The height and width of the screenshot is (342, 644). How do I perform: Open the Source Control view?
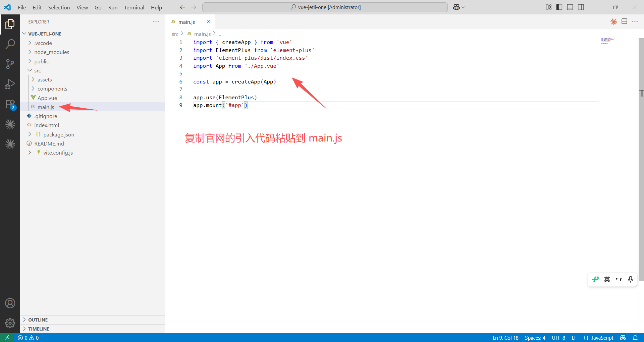10,64
